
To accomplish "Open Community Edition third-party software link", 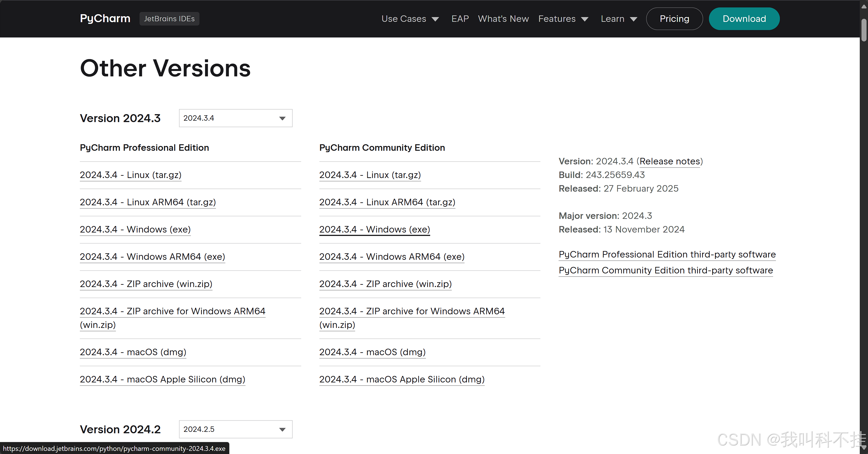I will coord(665,270).
